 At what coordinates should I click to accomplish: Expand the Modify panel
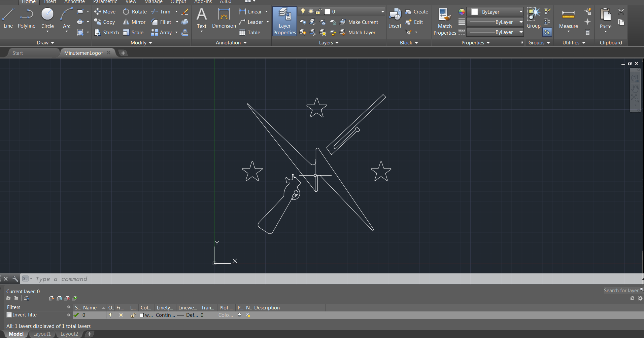click(141, 43)
